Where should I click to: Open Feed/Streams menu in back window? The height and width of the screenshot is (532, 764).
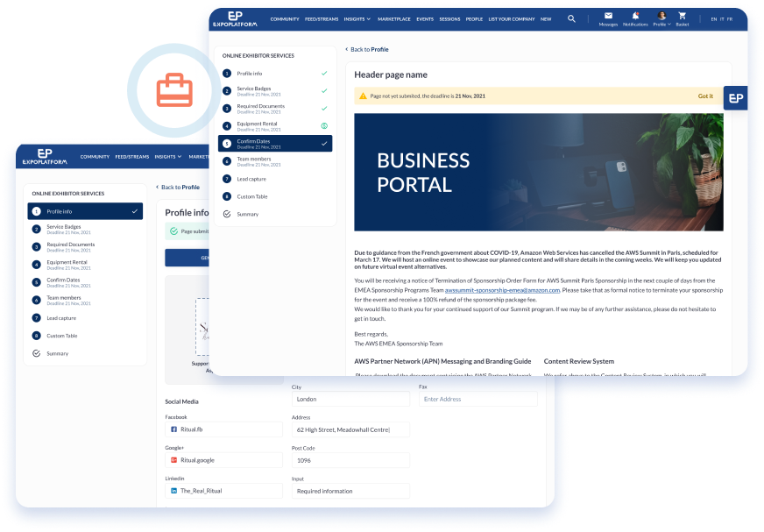(x=132, y=157)
